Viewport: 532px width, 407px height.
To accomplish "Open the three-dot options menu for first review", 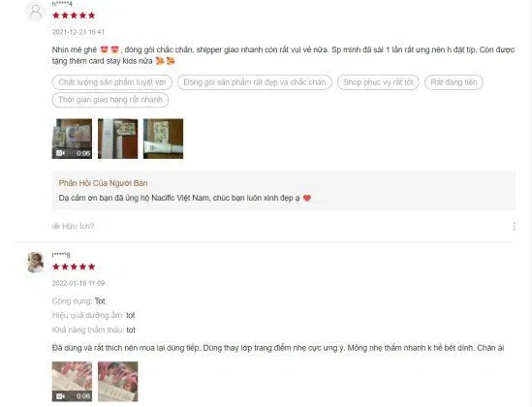I will pyautogui.click(x=515, y=226).
